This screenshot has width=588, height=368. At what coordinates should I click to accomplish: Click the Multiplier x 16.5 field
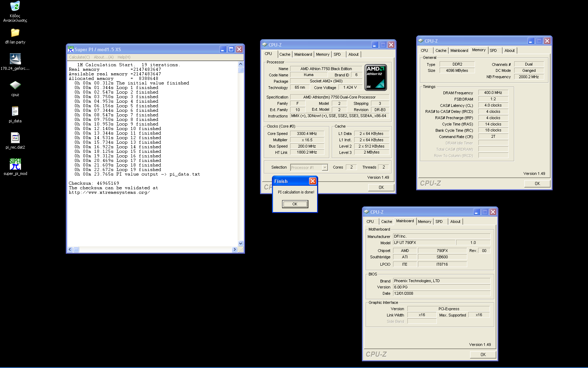pos(307,140)
